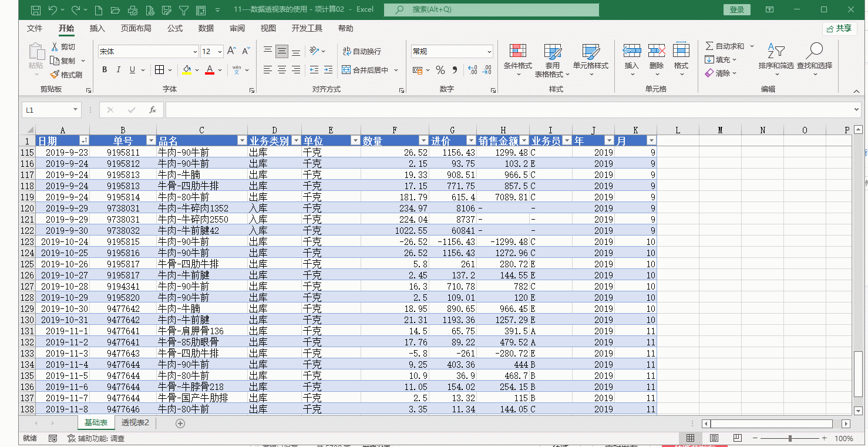
Task: Increase font size with the larger A icon
Action: [231, 51]
